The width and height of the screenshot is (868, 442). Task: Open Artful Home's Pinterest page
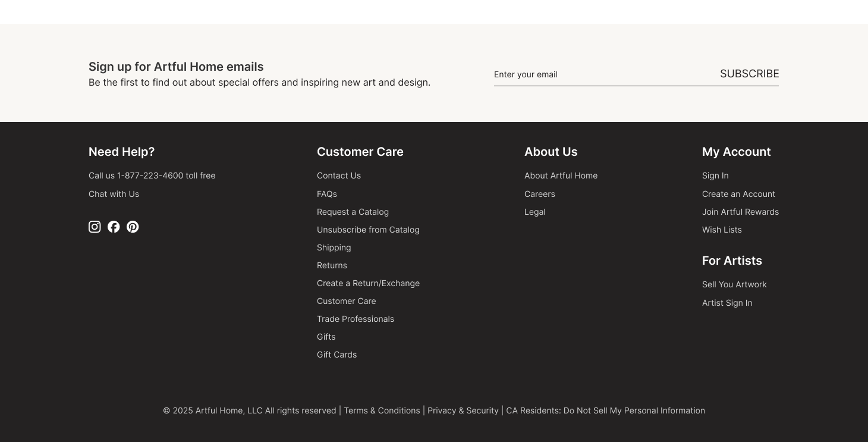(x=133, y=227)
